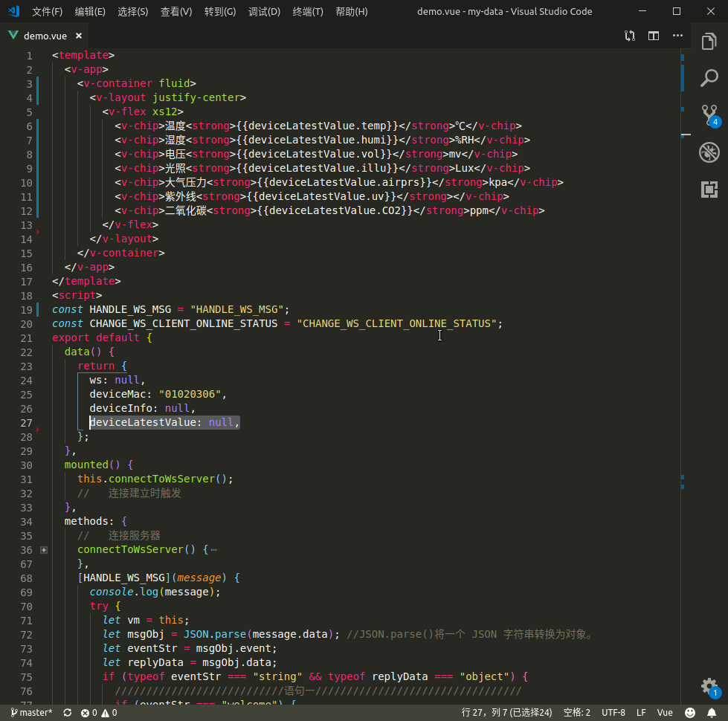Open errors and warnings problems counter
This screenshot has width=728, height=721.
pyautogui.click(x=99, y=712)
